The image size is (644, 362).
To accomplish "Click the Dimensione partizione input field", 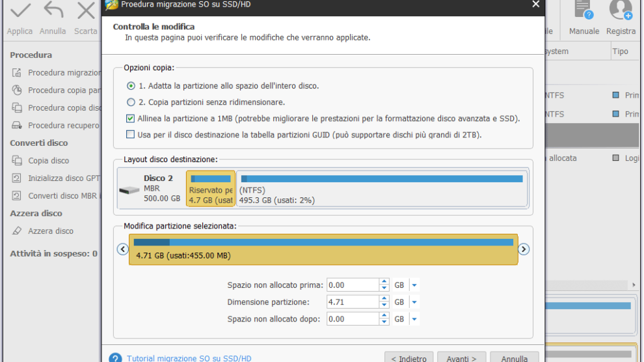I will pyautogui.click(x=353, y=302).
